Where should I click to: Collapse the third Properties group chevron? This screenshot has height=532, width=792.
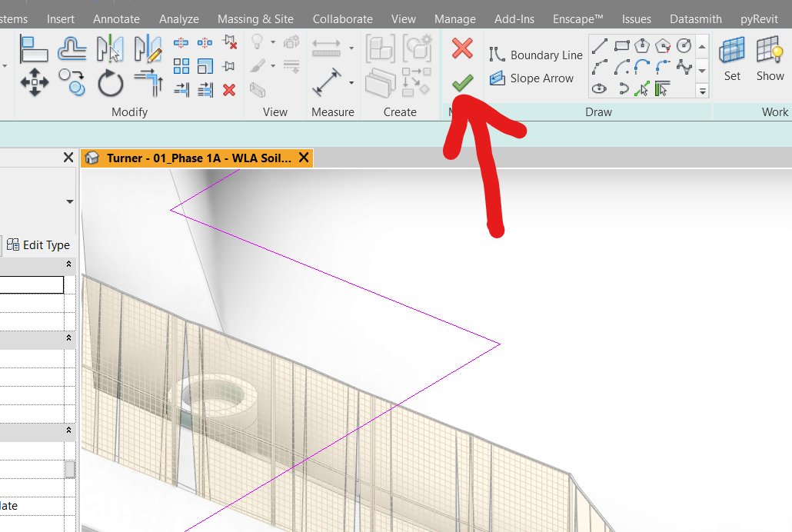click(68, 431)
